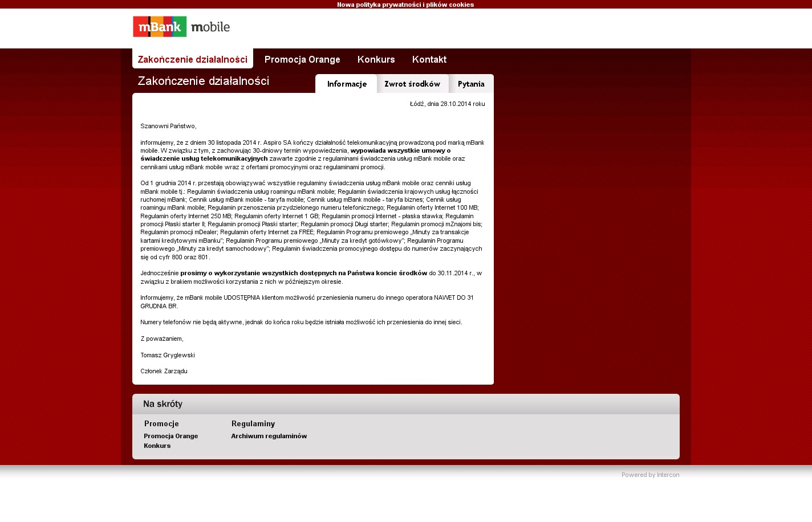Click the 'Łódź, dnia 28.10.2014 roku' date line
Image resolution: width=812 pixels, height=522 pixels.
(448, 104)
